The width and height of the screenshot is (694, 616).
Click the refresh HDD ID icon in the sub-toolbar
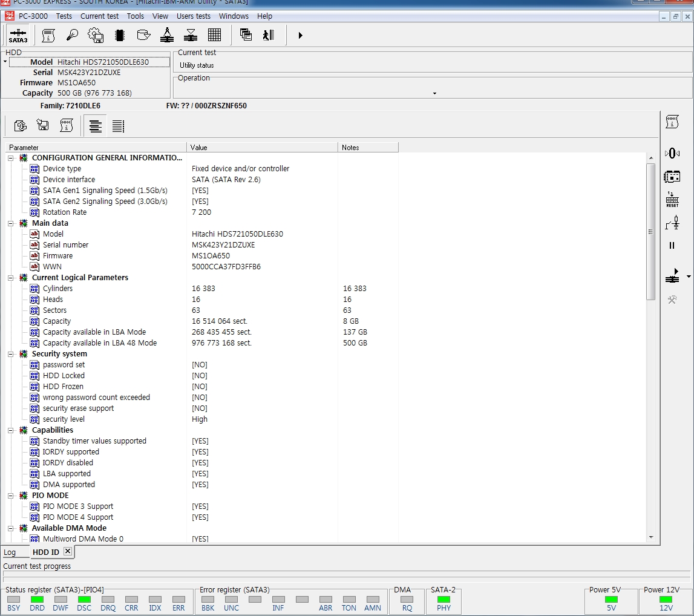point(21,126)
